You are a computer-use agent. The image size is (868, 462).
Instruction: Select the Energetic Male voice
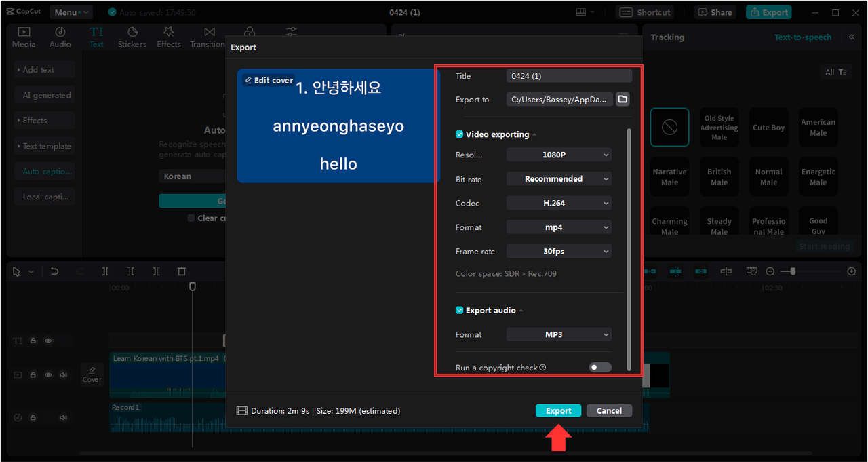(818, 177)
